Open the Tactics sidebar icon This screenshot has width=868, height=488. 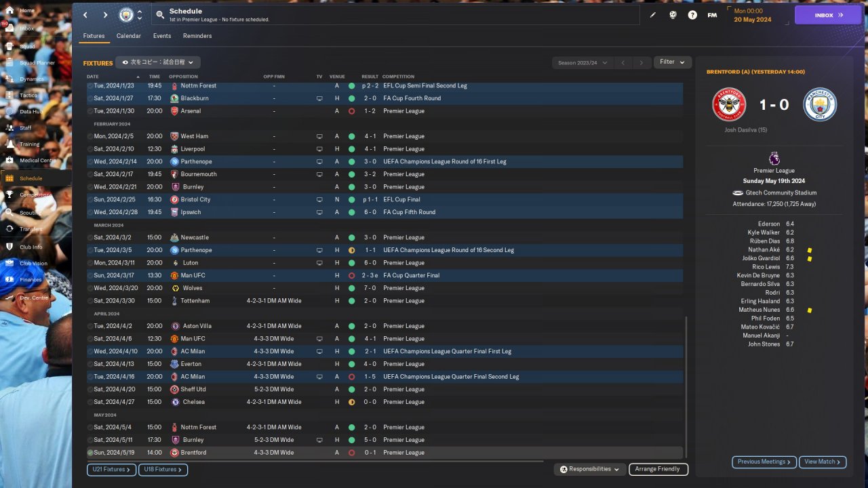point(9,95)
